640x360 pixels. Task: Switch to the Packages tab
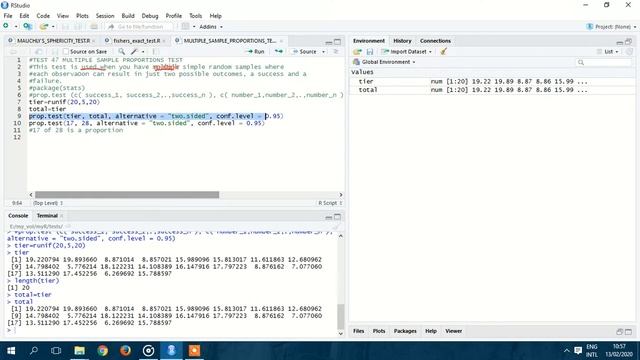(x=405, y=331)
